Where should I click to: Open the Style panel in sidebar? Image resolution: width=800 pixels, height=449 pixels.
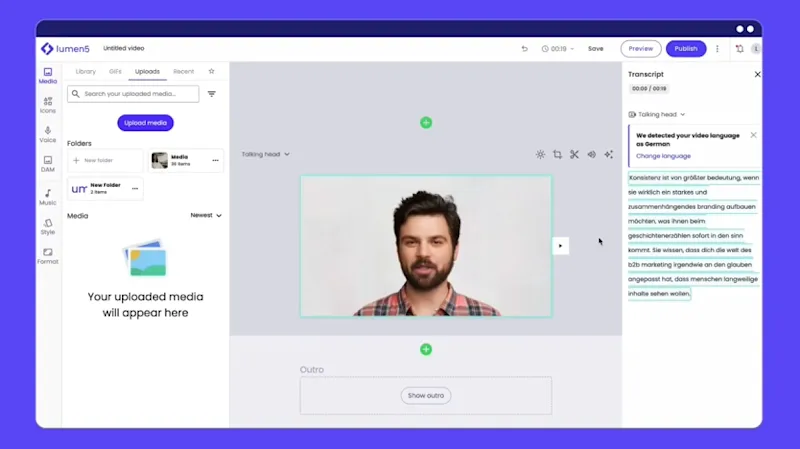[x=48, y=227]
